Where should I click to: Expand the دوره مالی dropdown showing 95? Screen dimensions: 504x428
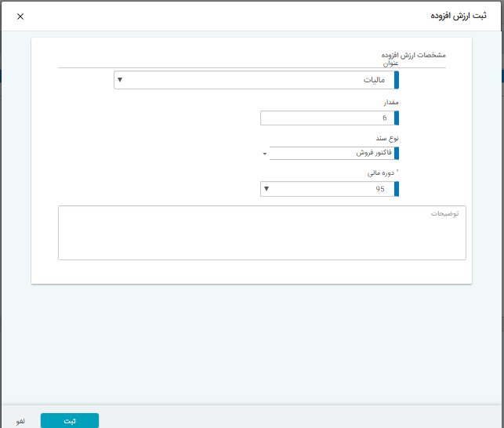329,189
